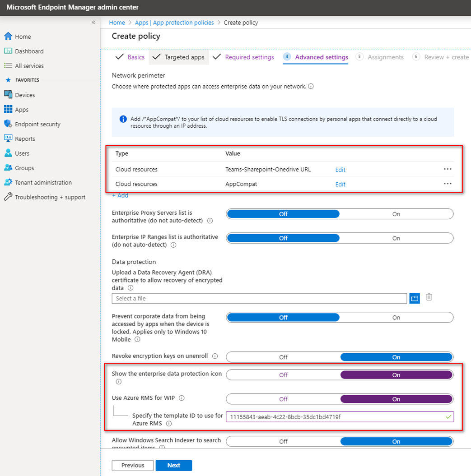Click the Previous button
The width and height of the screenshot is (471, 476).
coord(133,465)
